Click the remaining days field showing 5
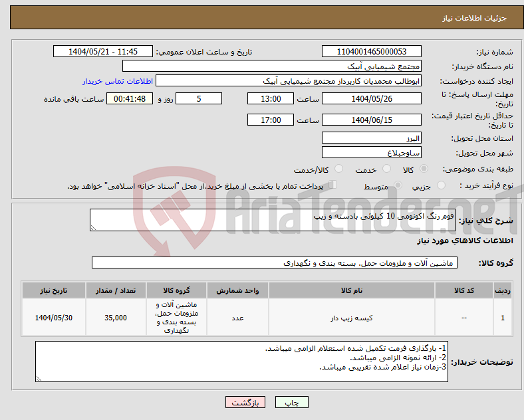This screenshot has height=420, width=524. tap(199, 99)
